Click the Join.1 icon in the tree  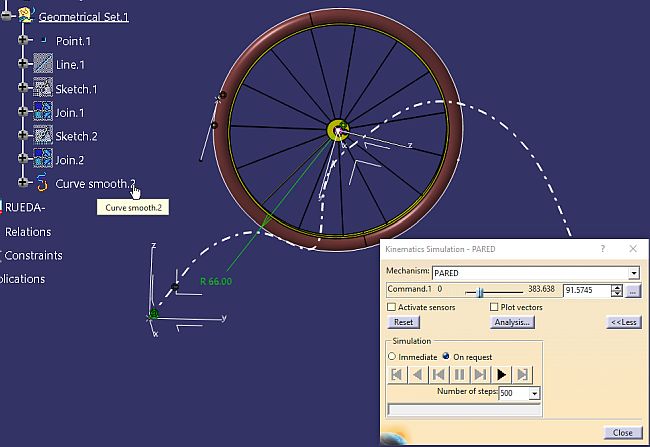(43, 112)
